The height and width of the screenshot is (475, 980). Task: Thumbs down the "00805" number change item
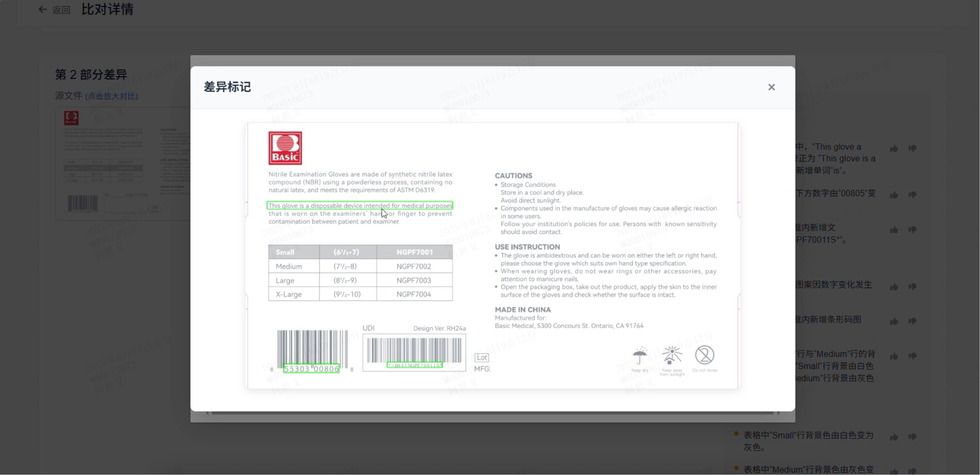tap(912, 195)
